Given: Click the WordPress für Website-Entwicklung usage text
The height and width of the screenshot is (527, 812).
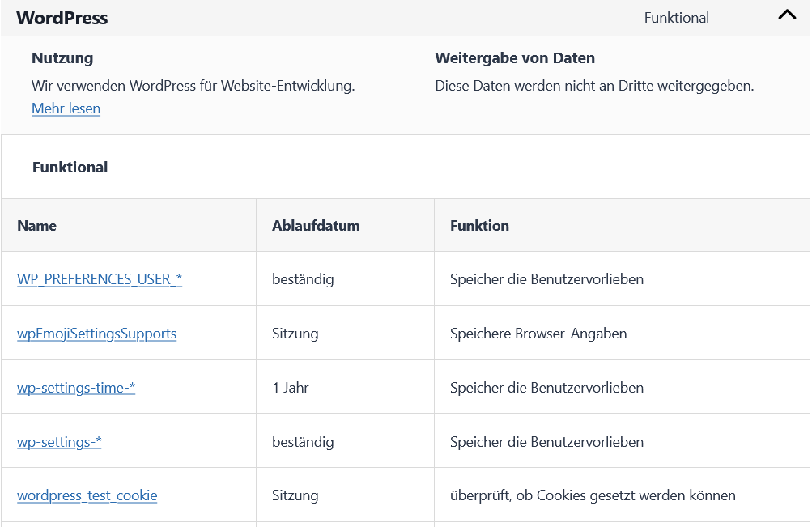Looking at the screenshot, I should coord(193,86).
